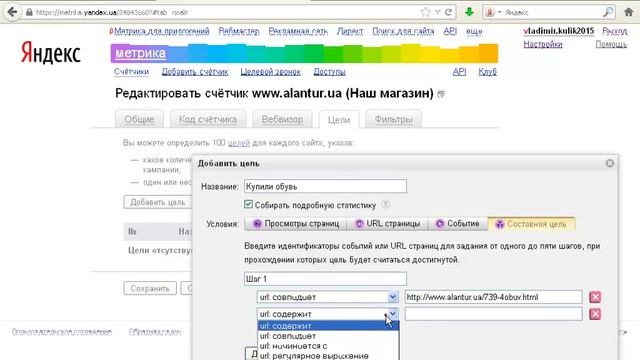
Task: Reload the page with the refresh icon
Action: [x=448, y=12]
